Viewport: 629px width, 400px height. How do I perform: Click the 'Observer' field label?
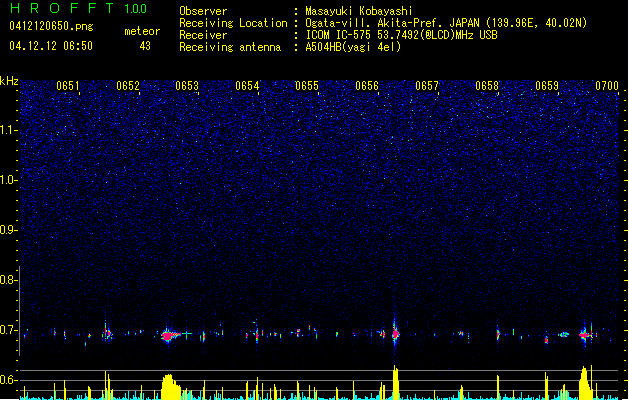pyautogui.click(x=203, y=11)
